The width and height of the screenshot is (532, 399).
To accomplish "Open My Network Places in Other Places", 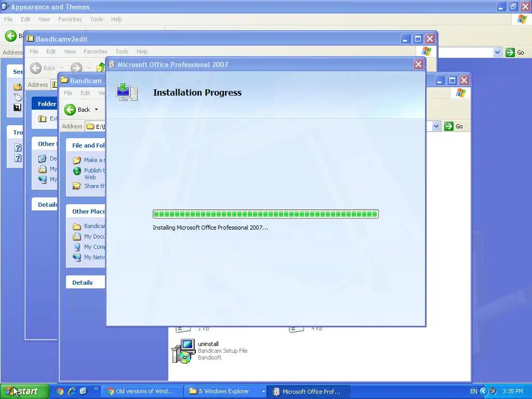I will (x=89, y=257).
